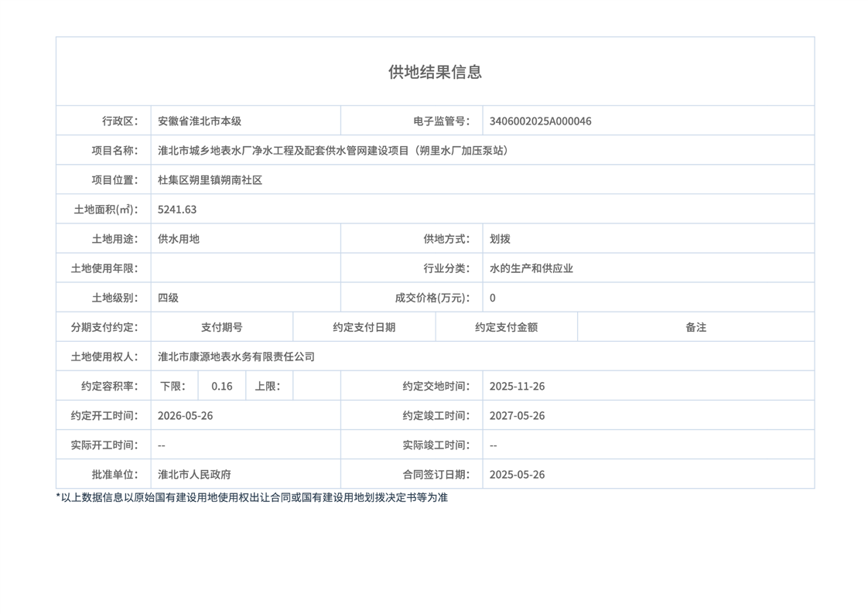Image resolution: width=868 pixels, height=614 pixels.
Task: Select the start date 2026-05-26
Action: pos(186,415)
